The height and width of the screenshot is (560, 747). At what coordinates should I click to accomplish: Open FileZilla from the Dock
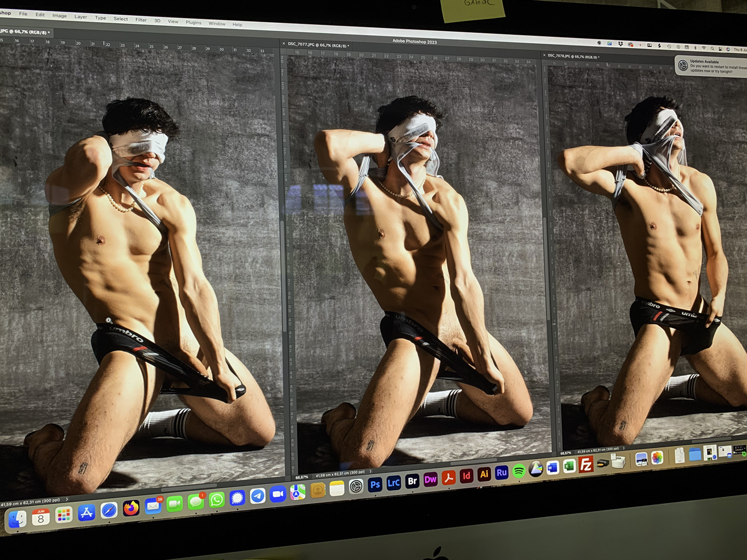[x=586, y=465]
